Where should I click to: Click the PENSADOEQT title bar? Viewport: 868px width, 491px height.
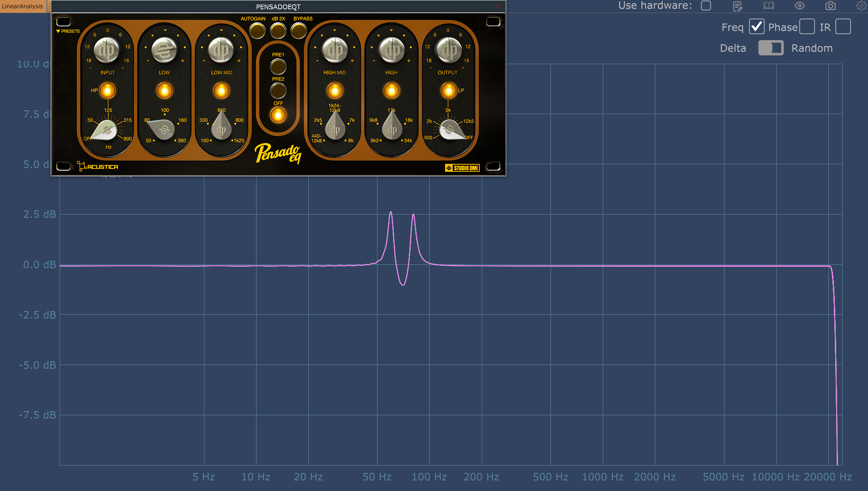tap(278, 6)
